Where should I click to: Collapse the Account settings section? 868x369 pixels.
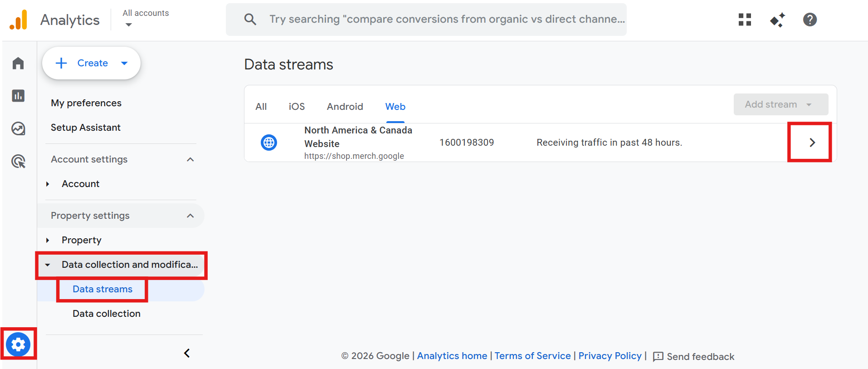pos(190,159)
